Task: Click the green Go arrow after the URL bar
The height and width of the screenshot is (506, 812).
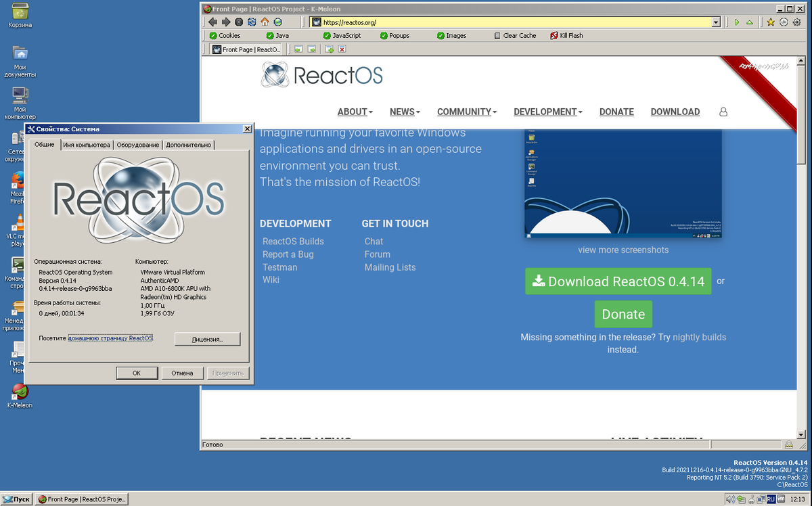Action: 737,22
